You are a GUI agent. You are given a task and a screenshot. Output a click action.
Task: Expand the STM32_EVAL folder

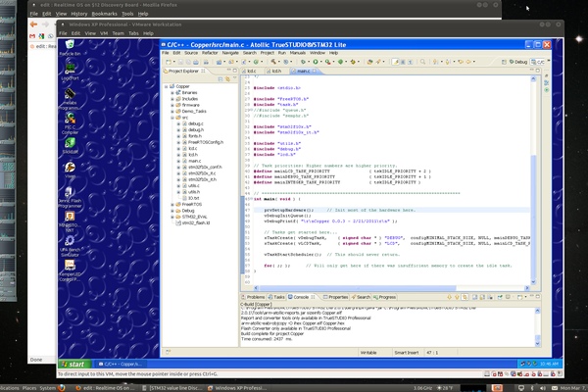click(x=172, y=217)
